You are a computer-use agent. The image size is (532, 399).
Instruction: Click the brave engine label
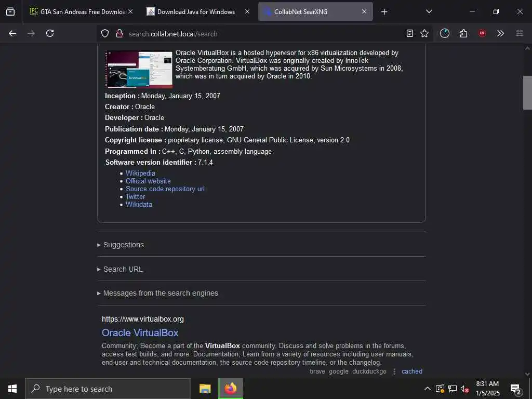[317, 371]
